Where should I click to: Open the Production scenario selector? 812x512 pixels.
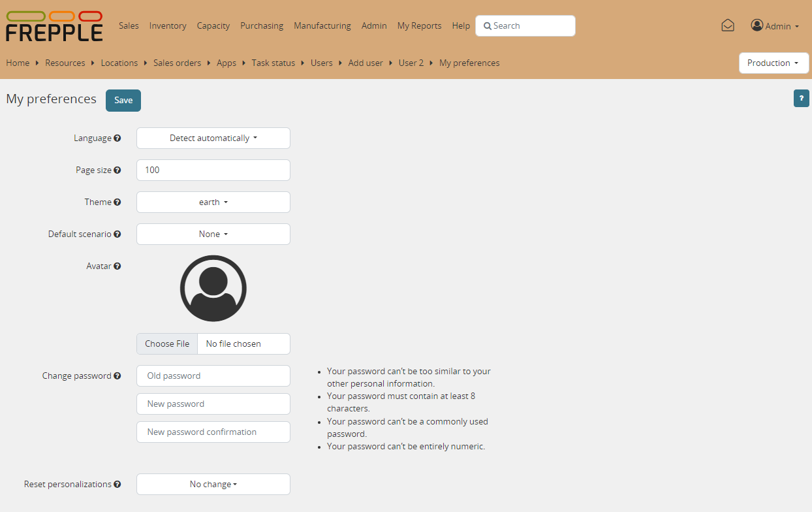tap(773, 63)
